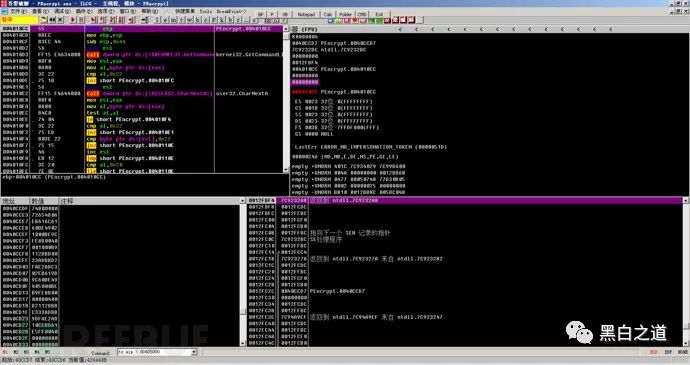The image size is (690, 365).
Task: Click the Run program play icon
Action: pos(73,20)
